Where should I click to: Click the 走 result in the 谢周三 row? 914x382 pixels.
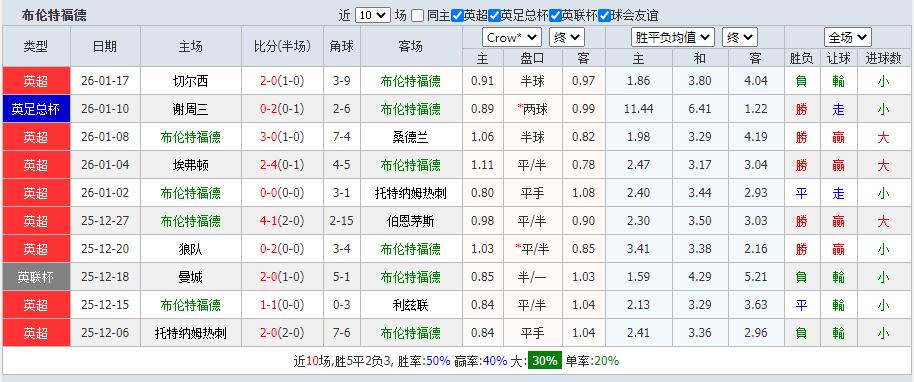click(838, 109)
